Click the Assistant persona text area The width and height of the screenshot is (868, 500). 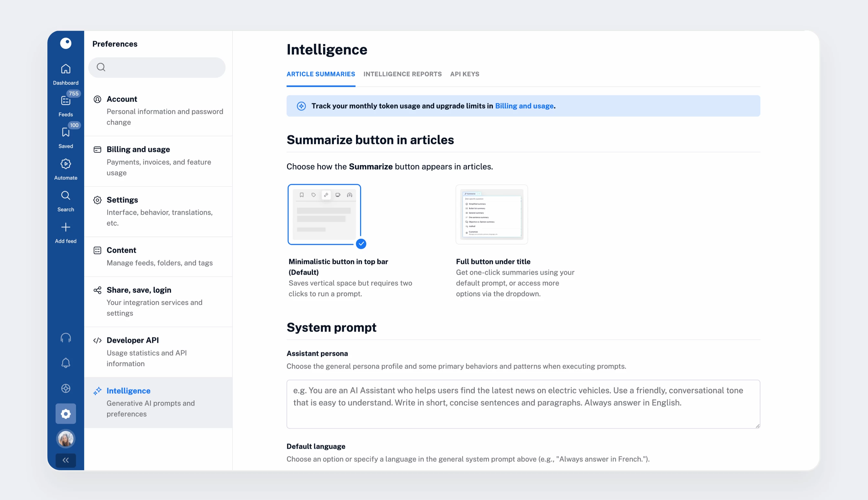coord(523,404)
